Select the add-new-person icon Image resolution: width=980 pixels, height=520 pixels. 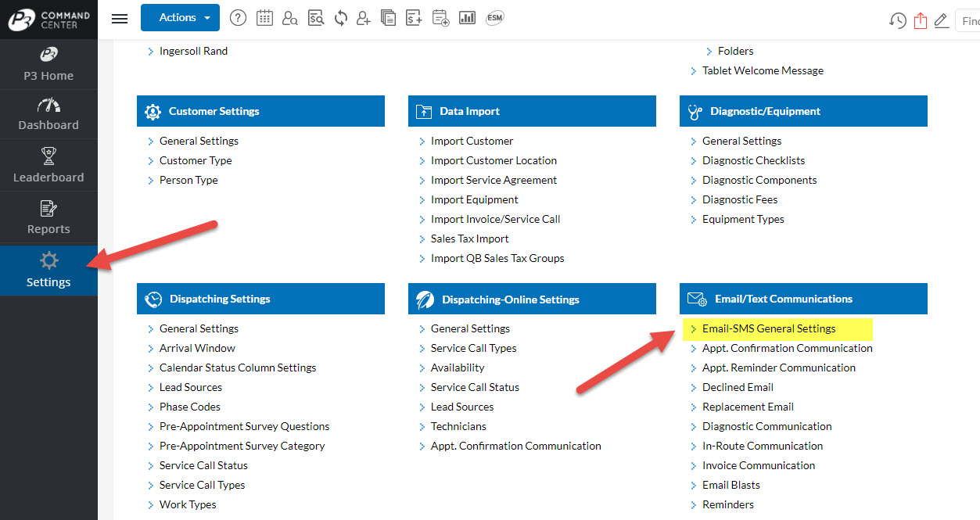[x=363, y=17]
